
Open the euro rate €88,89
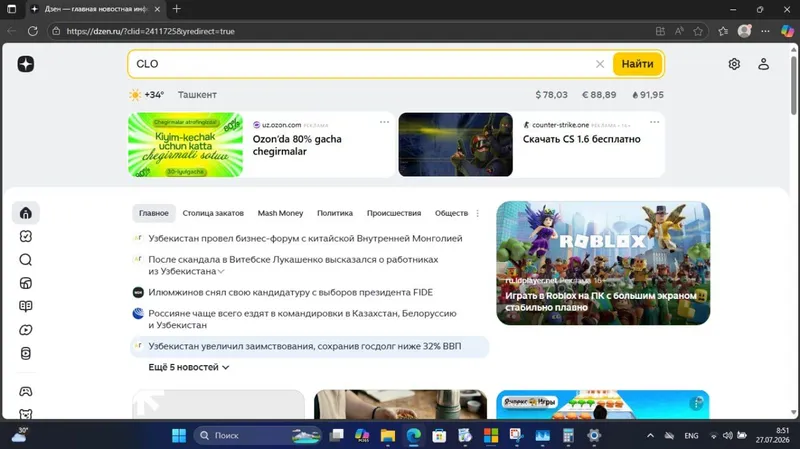point(599,95)
